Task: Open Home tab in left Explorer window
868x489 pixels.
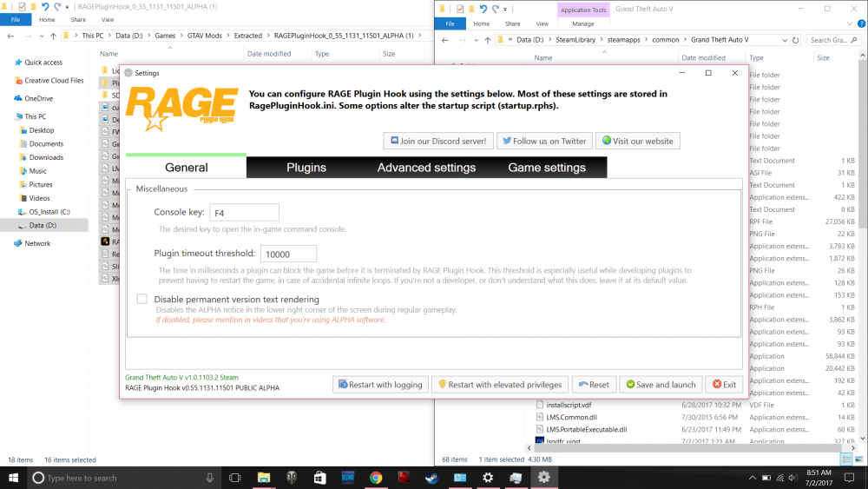Action: point(47,19)
